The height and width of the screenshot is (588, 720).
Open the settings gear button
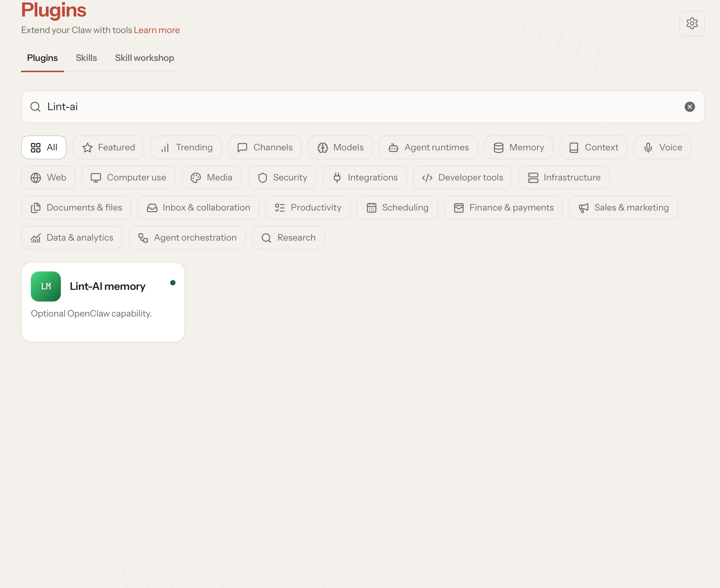[692, 23]
